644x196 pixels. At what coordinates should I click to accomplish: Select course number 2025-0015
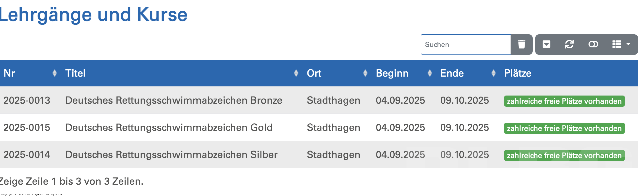(x=27, y=128)
